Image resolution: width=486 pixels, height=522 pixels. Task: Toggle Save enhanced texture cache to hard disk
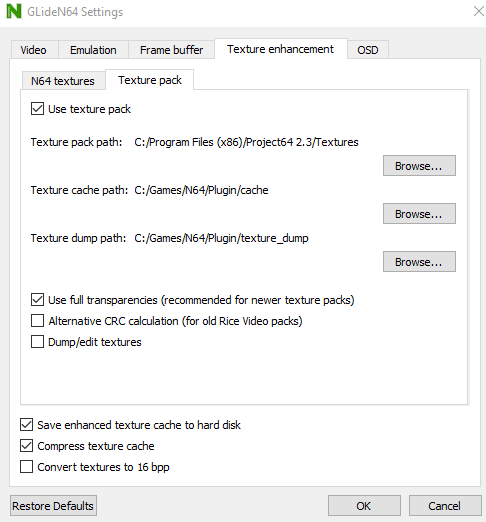pyautogui.click(x=26, y=425)
